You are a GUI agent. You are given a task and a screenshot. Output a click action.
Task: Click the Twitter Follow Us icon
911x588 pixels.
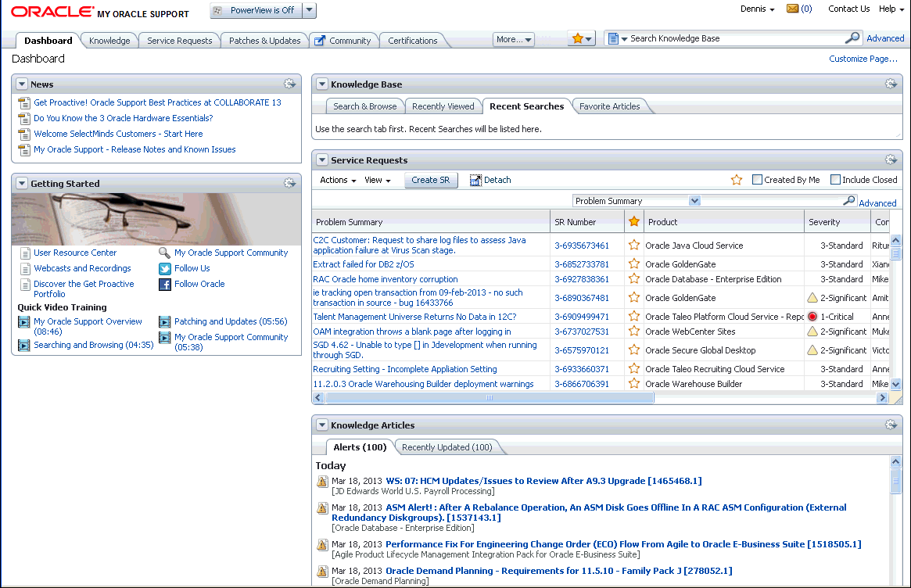click(x=165, y=268)
